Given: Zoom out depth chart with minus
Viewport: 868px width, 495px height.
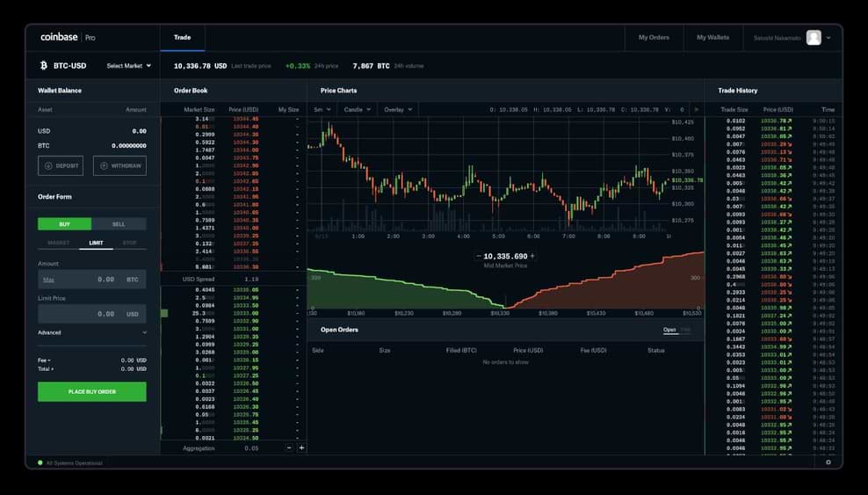Looking at the screenshot, I should point(478,257).
